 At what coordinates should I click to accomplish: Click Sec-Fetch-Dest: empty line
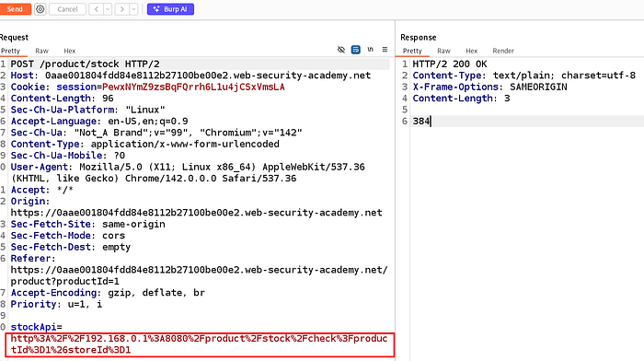(71, 247)
